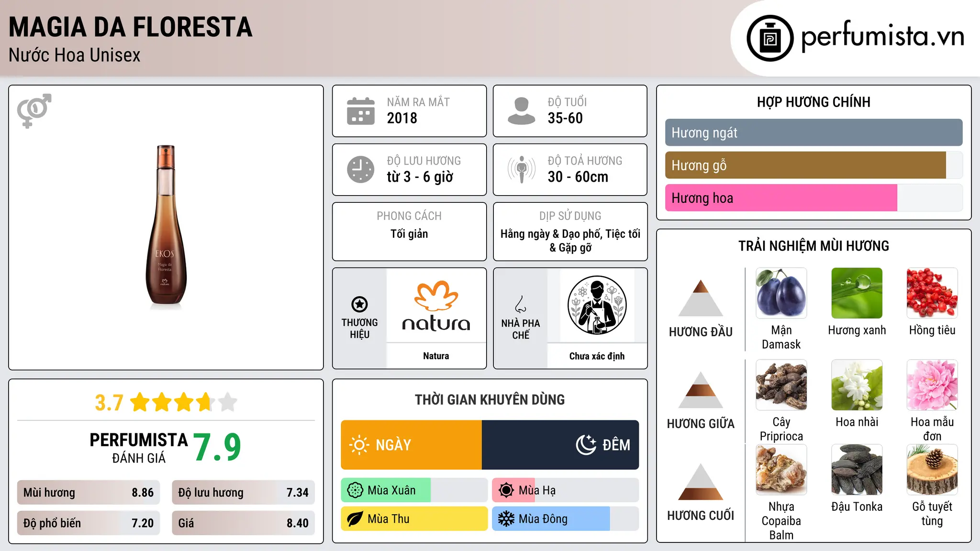Click the TRẢI NGHIỆM MÙI HƯƠNG heading

[813, 246]
